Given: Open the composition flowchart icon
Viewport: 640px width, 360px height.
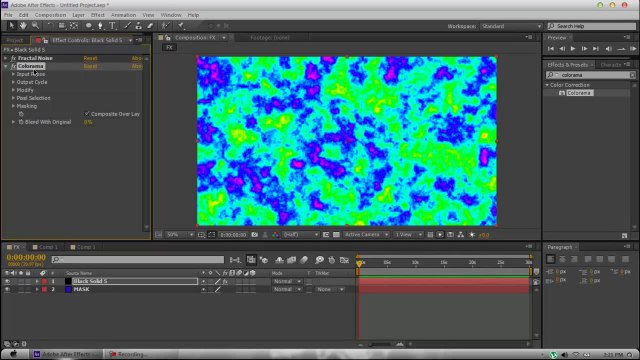Looking at the screenshot, I should (x=461, y=235).
